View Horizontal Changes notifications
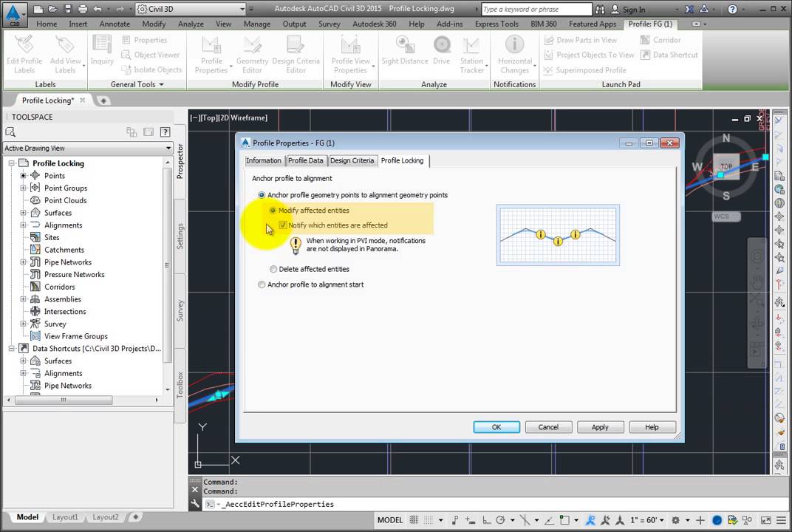Image resolution: width=792 pixels, height=532 pixels. pos(515,55)
